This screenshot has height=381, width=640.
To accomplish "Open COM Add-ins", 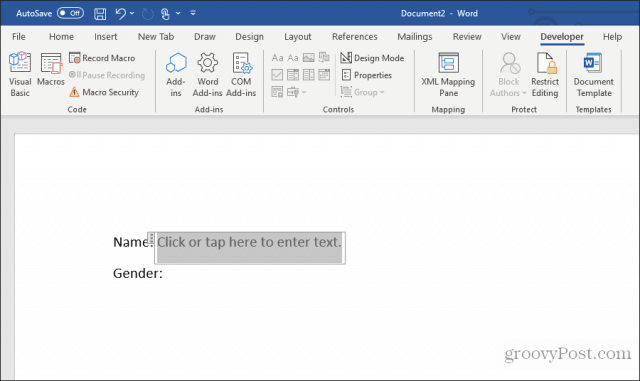I will 241,75.
